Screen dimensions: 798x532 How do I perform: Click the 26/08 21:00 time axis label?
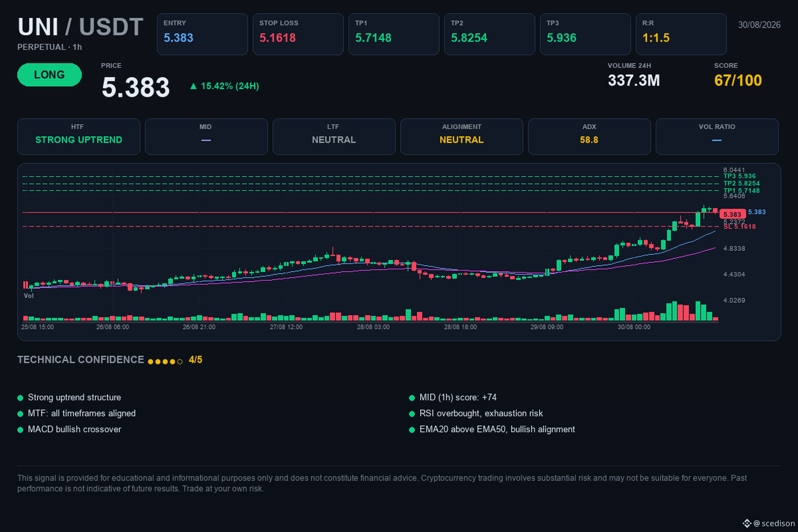[199, 327]
